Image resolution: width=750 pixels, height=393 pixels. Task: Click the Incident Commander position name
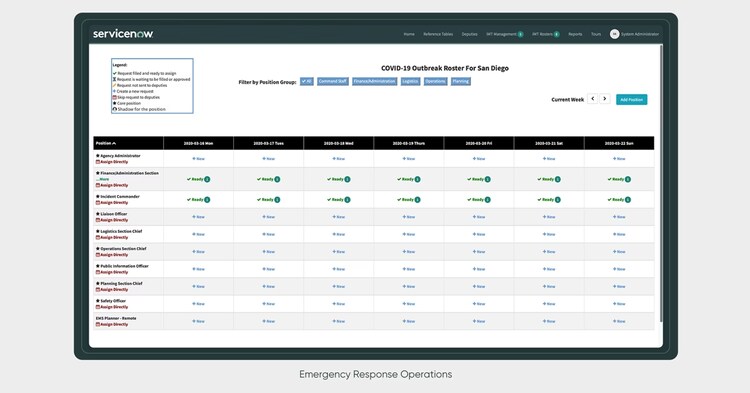point(120,196)
